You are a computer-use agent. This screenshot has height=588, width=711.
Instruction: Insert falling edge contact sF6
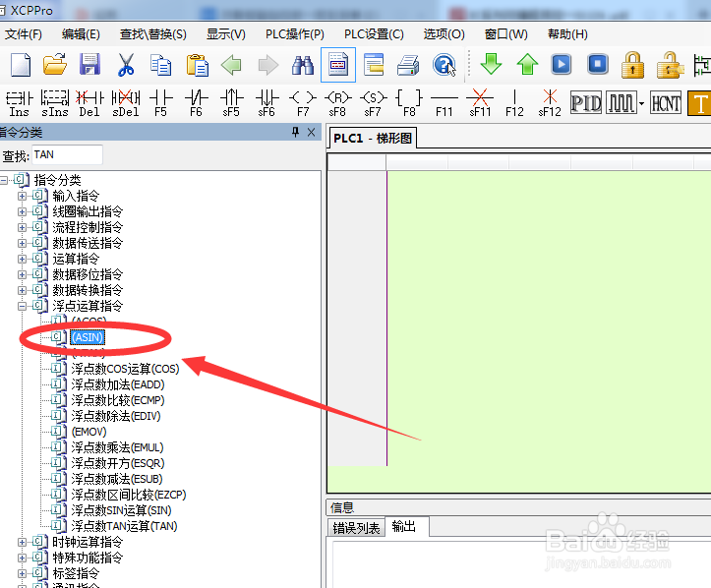267,103
